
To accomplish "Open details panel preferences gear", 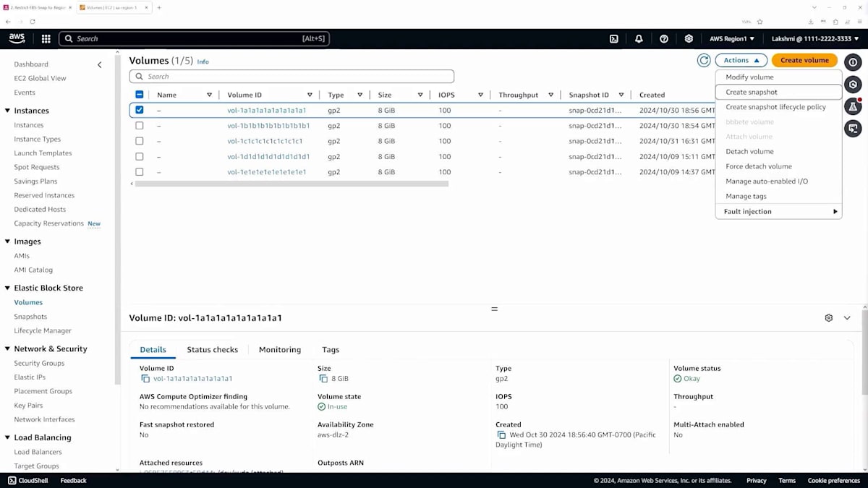I will click(829, 318).
